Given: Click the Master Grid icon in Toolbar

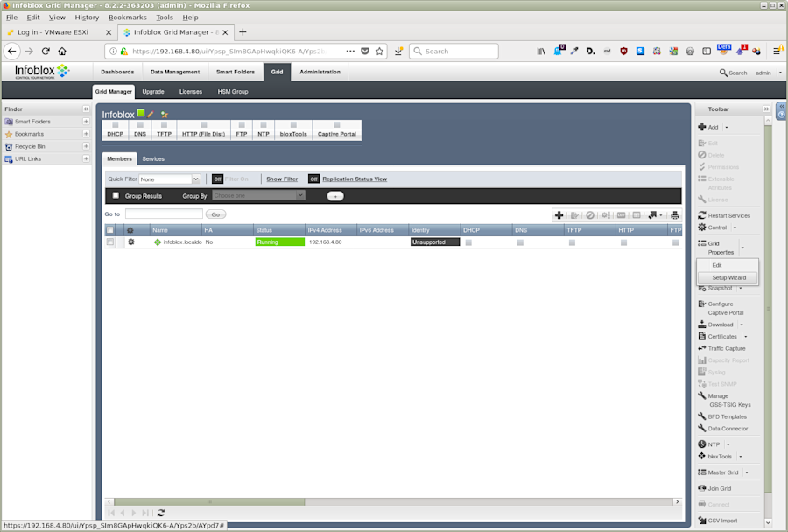Looking at the screenshot, I should point(701,472).
